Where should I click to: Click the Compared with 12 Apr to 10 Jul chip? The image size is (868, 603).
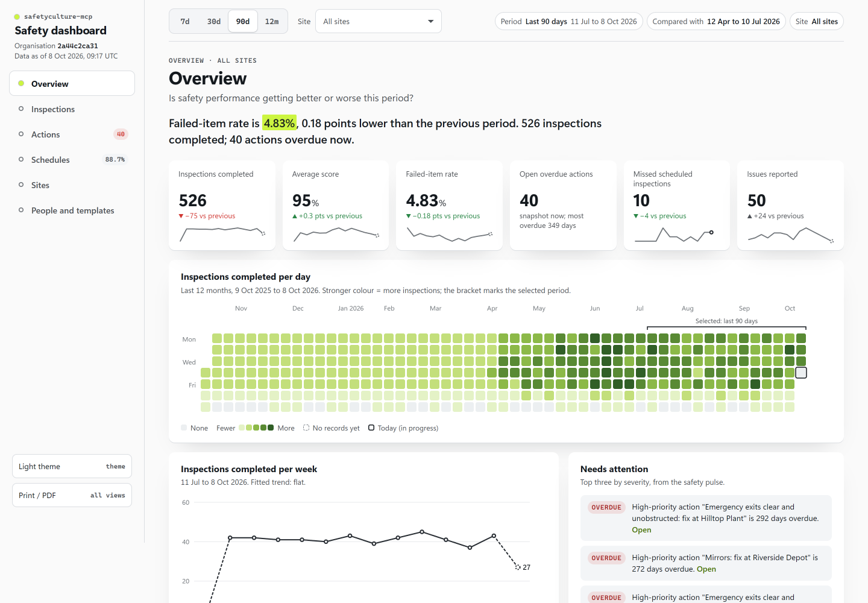point(716,21)
